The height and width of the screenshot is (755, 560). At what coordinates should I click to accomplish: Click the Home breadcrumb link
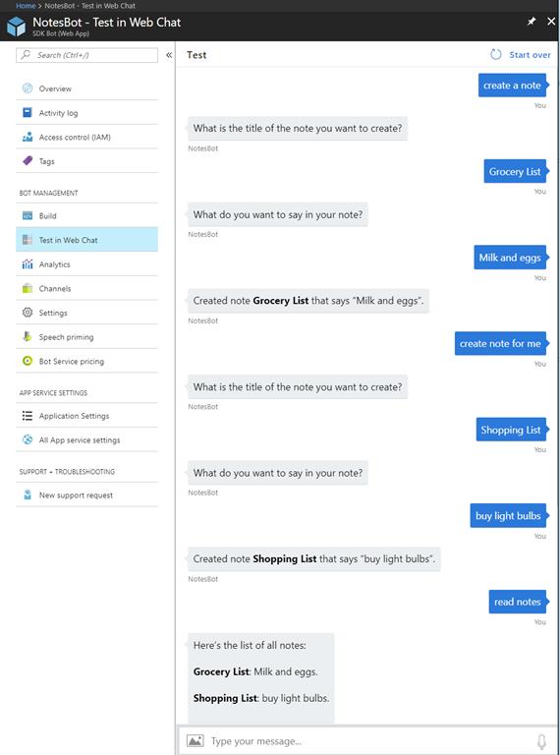26,6
